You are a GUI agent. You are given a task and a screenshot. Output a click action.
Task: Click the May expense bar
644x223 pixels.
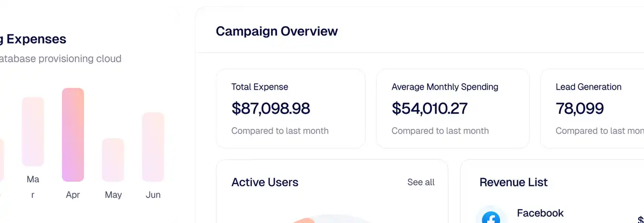[113, 160]
